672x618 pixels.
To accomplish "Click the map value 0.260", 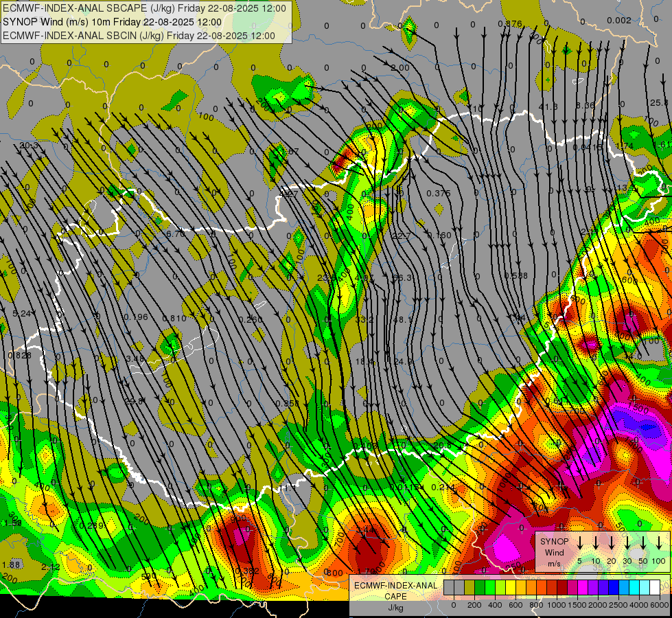I will [251, 319].
